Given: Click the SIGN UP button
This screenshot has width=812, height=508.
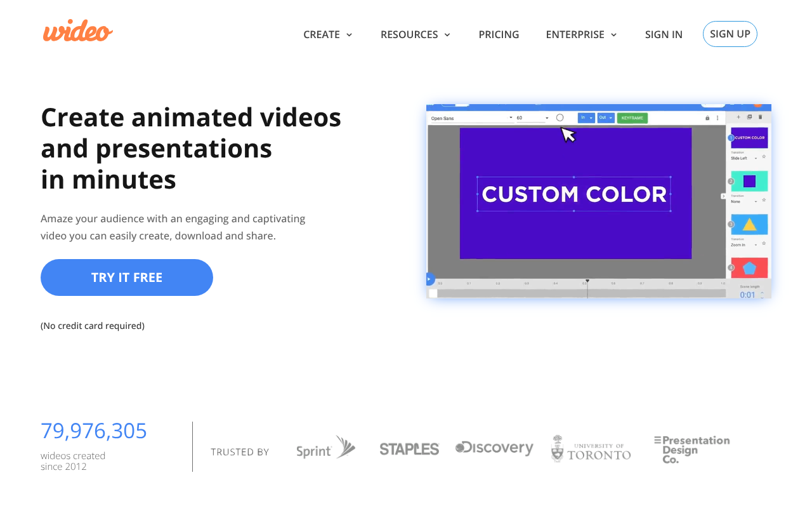Looking at the screenshot, I should [x=730, y=34].
